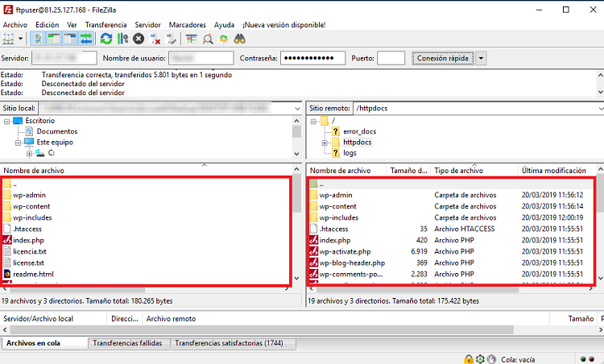Screen dimensions: 604x364
Task: Select logs folder in remote tree
Action: coord(350,153)
